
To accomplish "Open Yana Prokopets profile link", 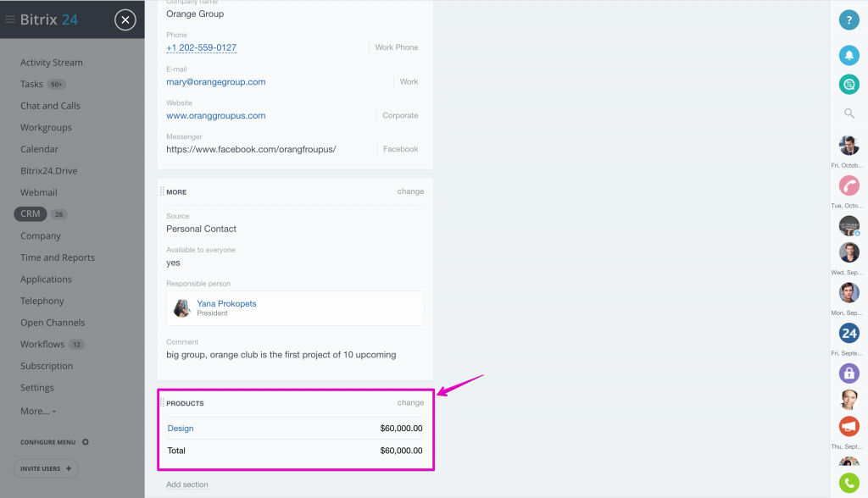I will 226,303.
